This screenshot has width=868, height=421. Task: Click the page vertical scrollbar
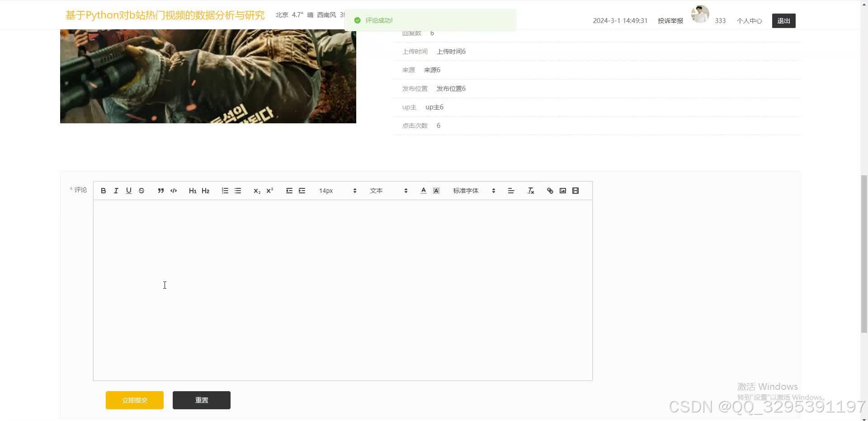click(864, 254)
